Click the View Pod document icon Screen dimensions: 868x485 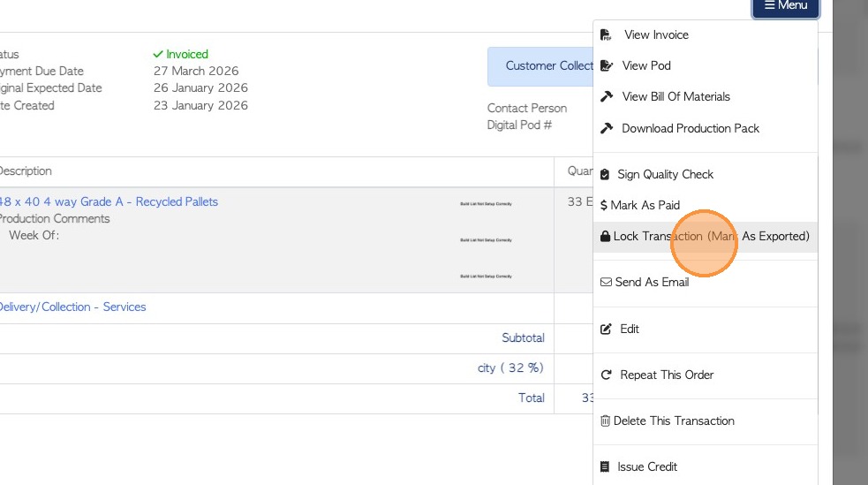pos(606,66)
